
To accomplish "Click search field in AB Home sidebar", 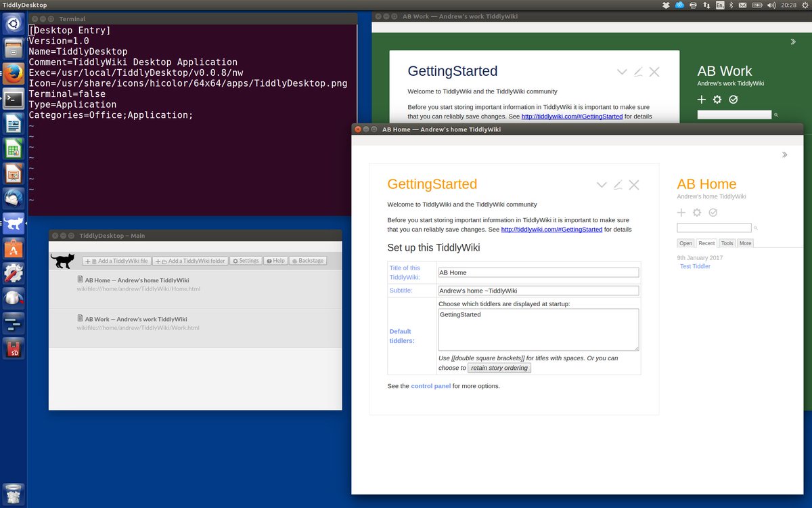I will pyautogui.click(x=714, y=228).
